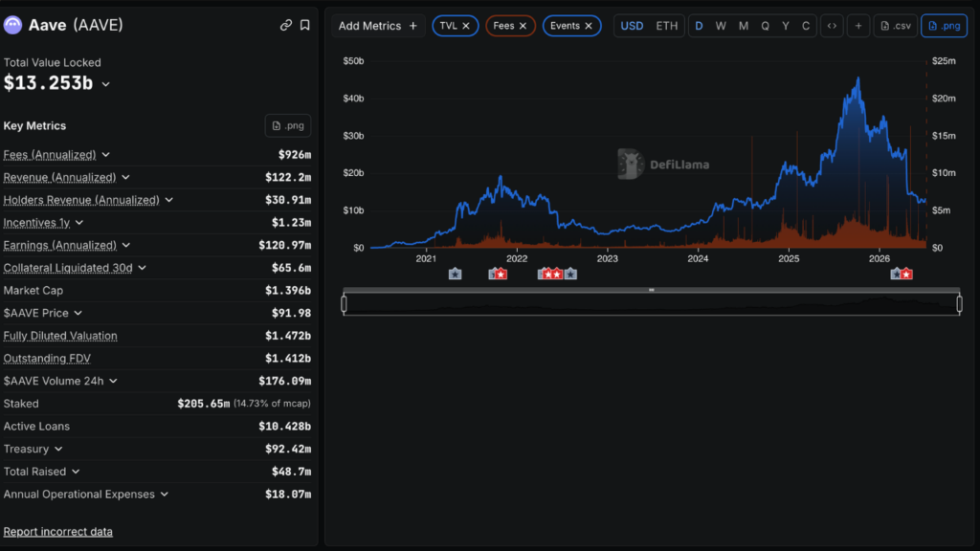Expand the Fees (Annualized) row
The width and height of the screenshot is (980, 551).
[105, 155]
